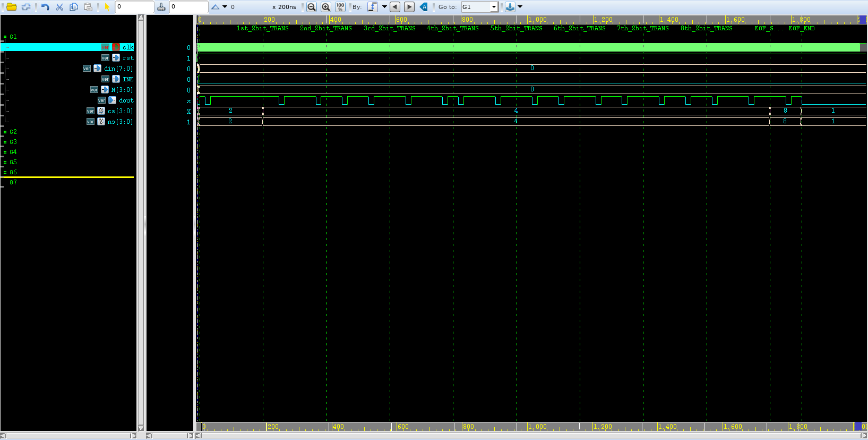Click the input port icon beside rst

(x=116, y=58)
